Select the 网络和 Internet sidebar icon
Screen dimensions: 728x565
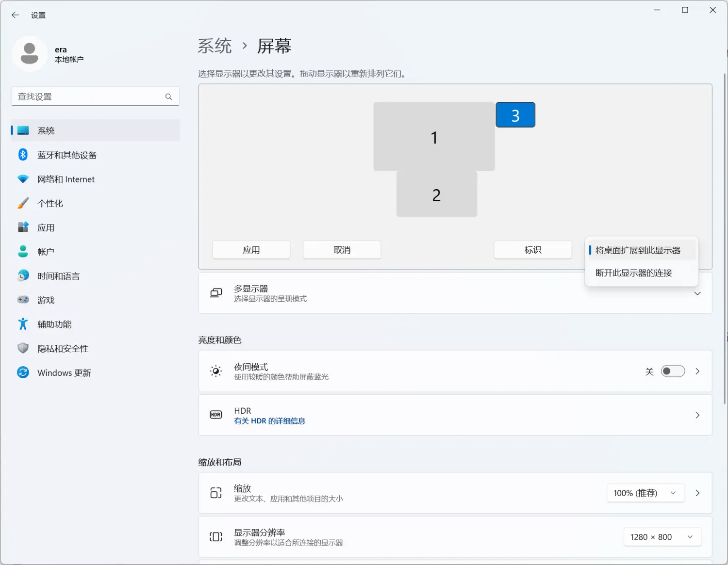[23, 179]
